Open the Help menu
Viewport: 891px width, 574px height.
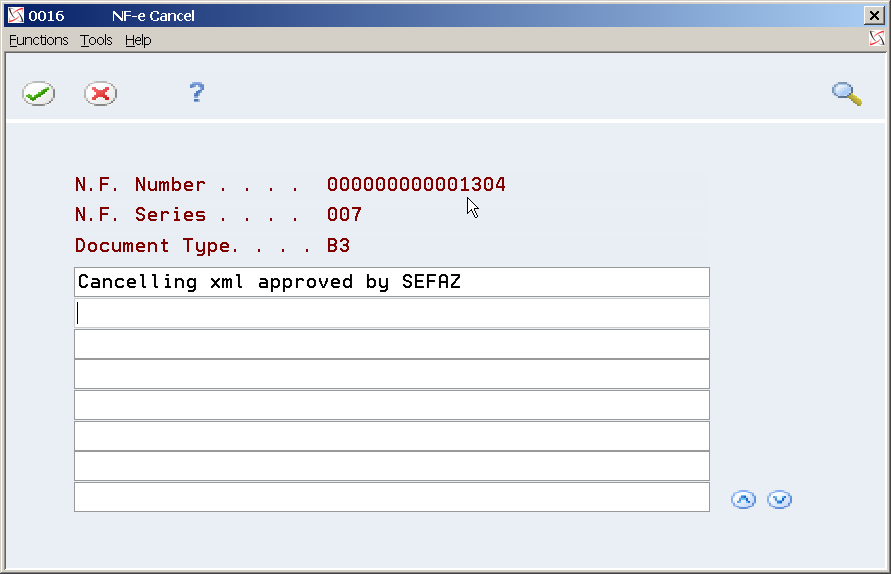coord(138,40)
